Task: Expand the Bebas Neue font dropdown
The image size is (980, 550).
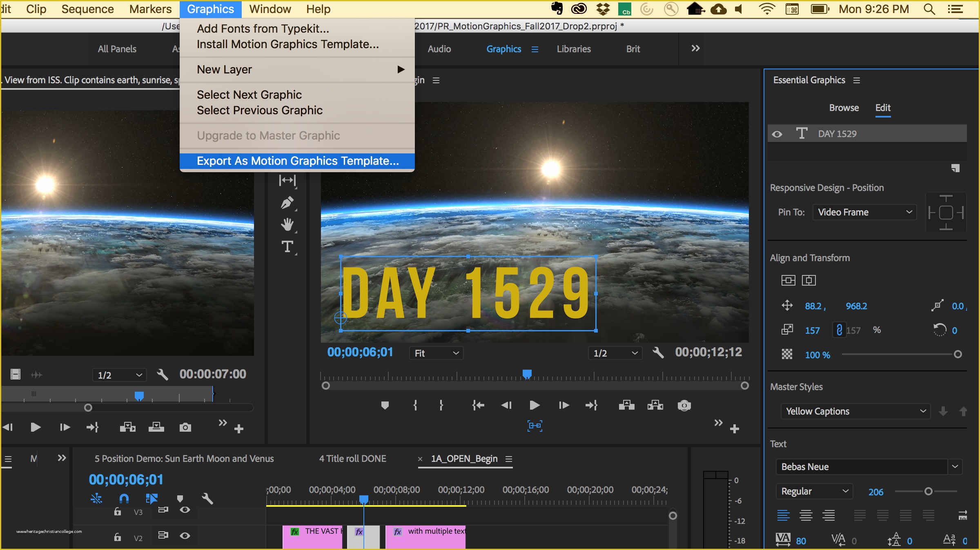Action: point(956,467)
